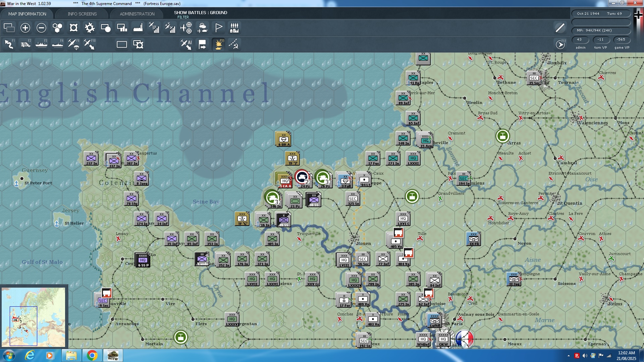Select the LXVI C HQ counter
Viewport: 644px width, 362px height.
point(403,219)
